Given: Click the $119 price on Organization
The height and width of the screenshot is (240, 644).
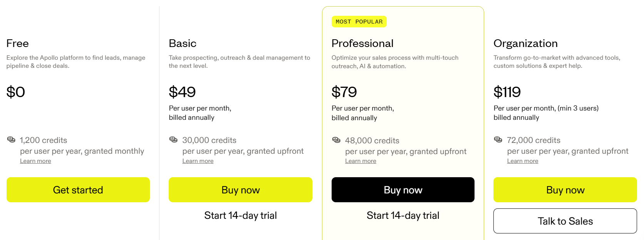Looking at the screenshot, I should (507, 92).
